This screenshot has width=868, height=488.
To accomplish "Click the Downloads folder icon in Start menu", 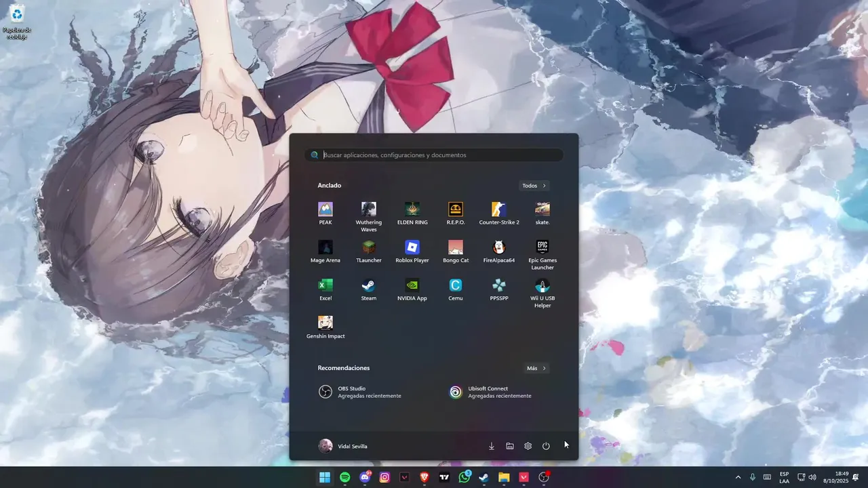I will click(x=492, y=446).
